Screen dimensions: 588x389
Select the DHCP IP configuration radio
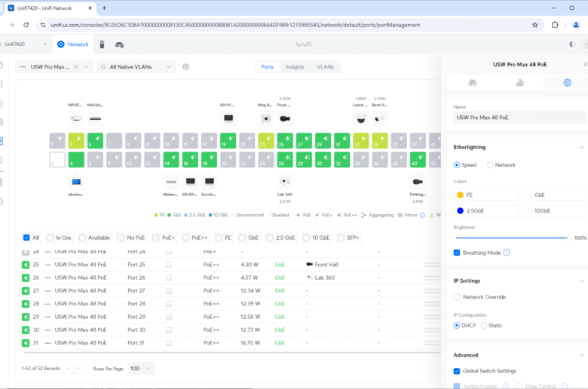click(x=456, y=325)
